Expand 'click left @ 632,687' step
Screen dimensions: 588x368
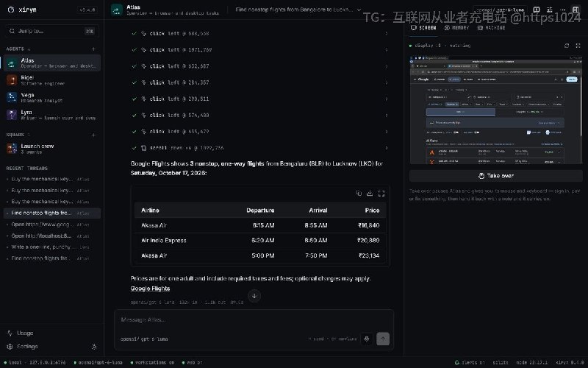point(259,66)
